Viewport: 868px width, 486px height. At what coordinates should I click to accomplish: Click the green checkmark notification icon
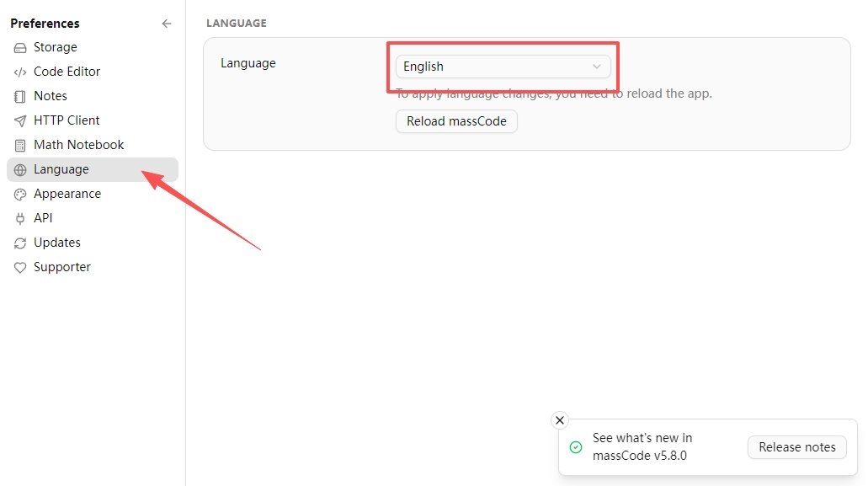[576, 447]
